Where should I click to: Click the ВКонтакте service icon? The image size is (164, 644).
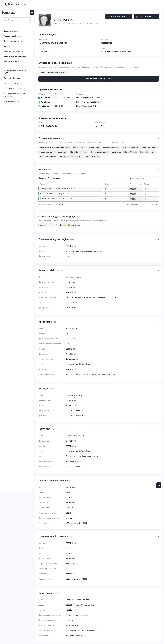click(39, 98)
